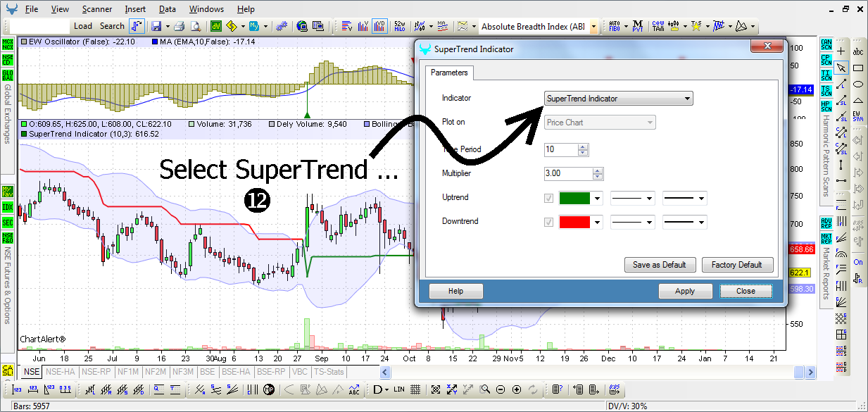Screen dimensions: 868x412
Task: Click the ADV REP report icon on right
Action: (826, 223)
